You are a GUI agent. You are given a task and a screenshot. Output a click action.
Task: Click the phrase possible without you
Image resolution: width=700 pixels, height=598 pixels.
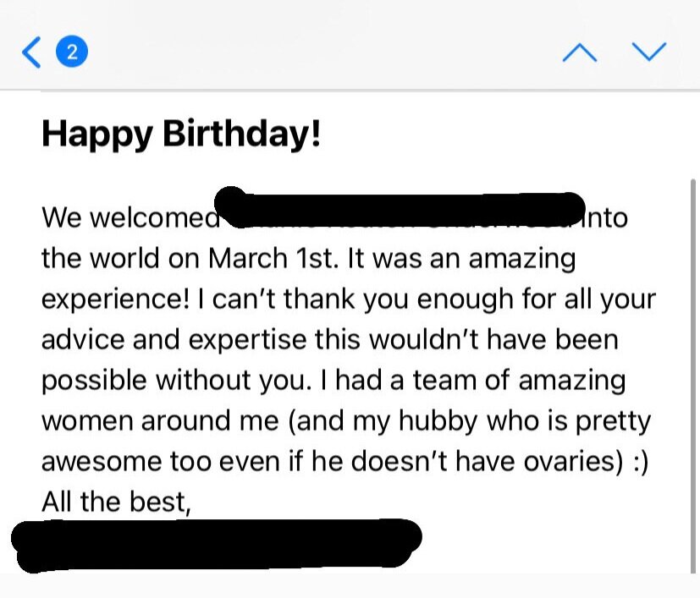(176, 381)
